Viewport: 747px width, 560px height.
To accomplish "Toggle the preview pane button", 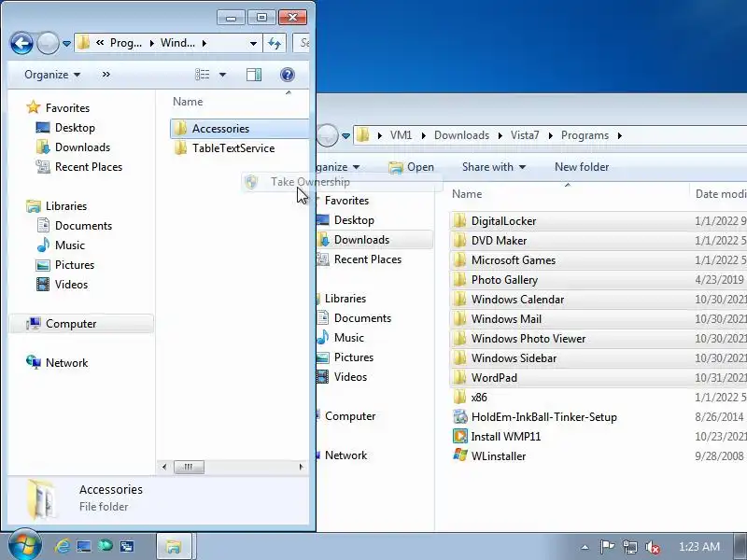I will (x=253, y=75).
